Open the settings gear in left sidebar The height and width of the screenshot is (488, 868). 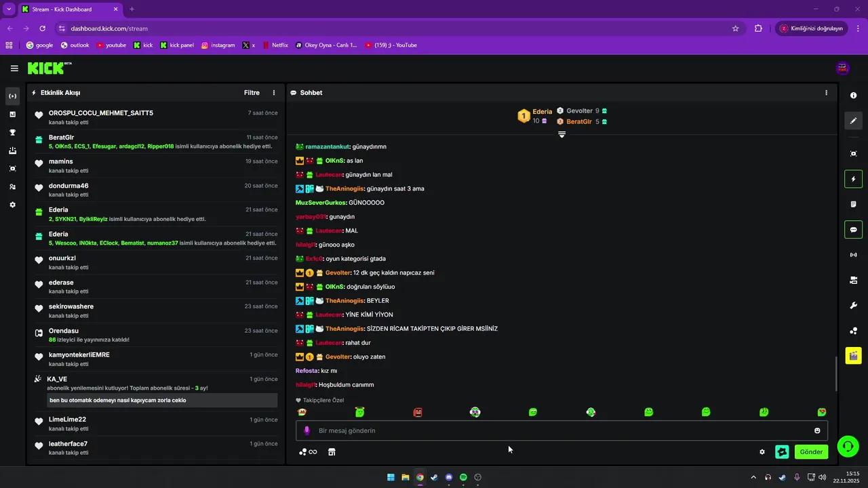12,205
